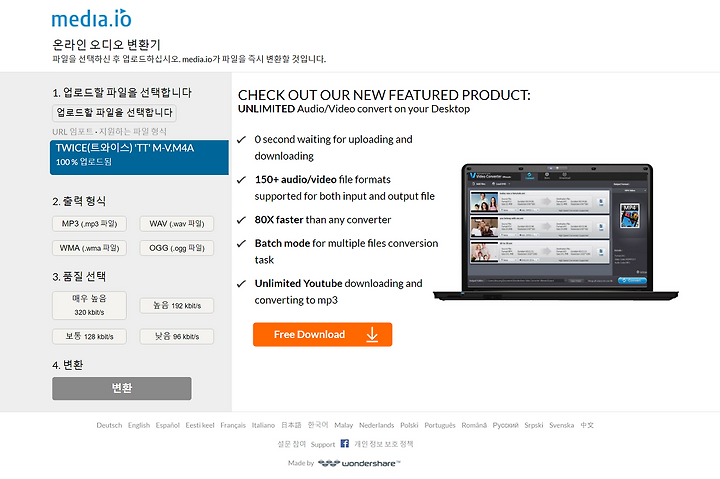
Task: Switch language to 日本語
Action: tap(291, 425)
